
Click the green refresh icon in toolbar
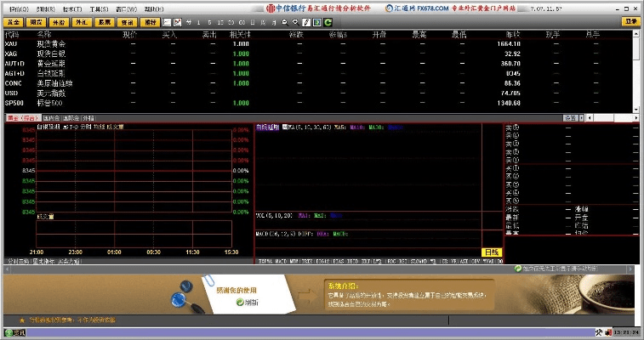pyautogui.click(x=328, y=21)
